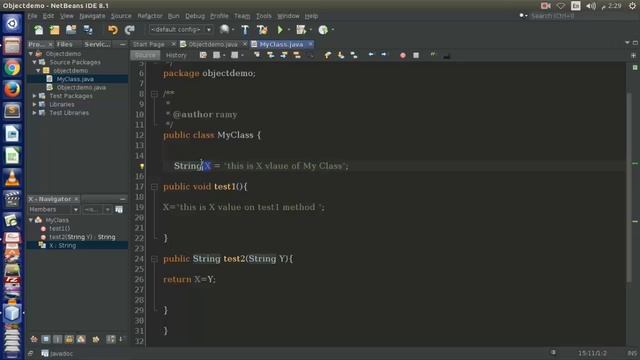Open the default config dropdown
Screen dimensions: 640x360
click(x=180, y=29)
